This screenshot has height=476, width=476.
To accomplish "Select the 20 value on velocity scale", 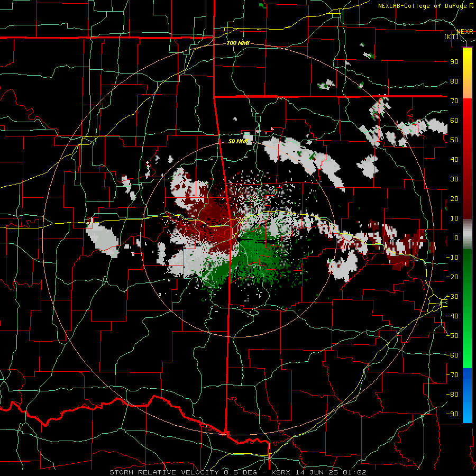I will 454,199.
